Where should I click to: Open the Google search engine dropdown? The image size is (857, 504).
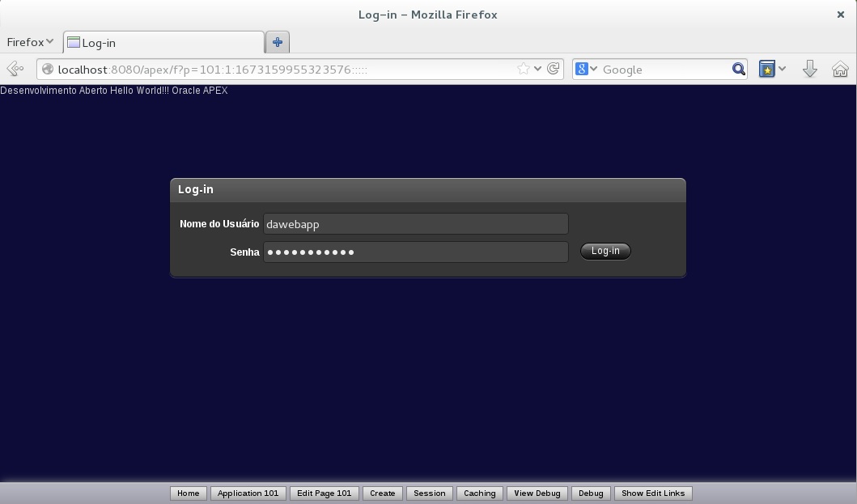586,70
